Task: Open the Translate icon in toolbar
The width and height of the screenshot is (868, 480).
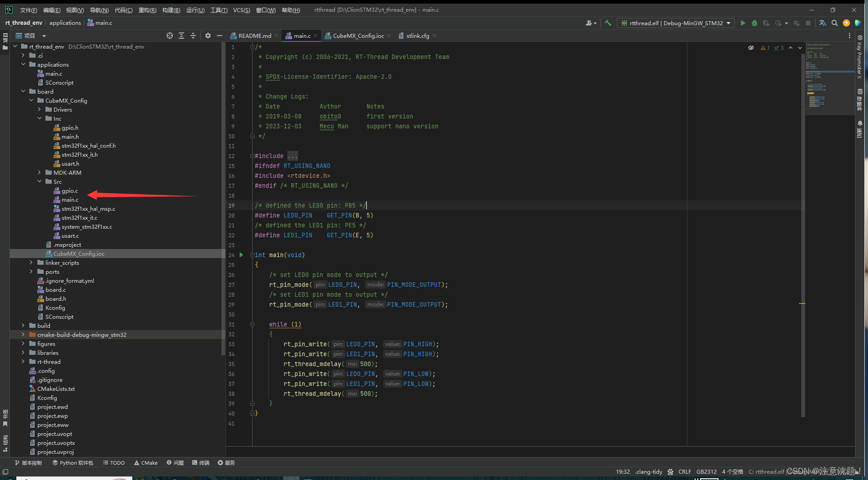Action: (x=823, y=23)
